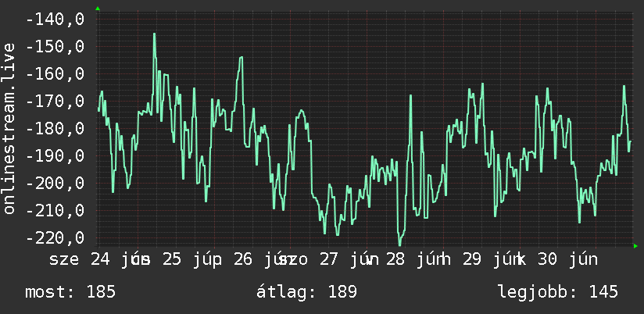Click the -220,0 y-axis label
The height and width of the screenshot is (314, 644).
click(55, 237)
